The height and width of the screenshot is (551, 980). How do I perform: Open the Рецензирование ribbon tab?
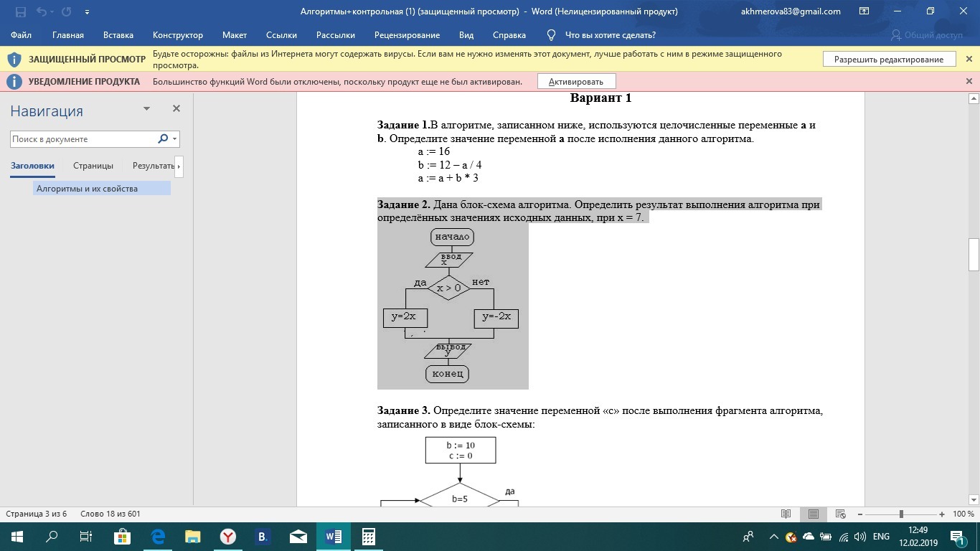[407, 35]
